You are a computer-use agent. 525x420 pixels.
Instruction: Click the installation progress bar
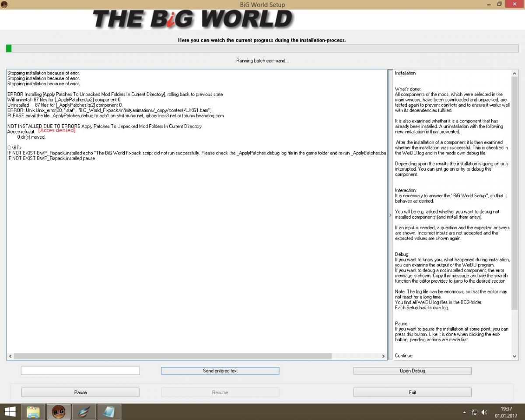(262, 49)
